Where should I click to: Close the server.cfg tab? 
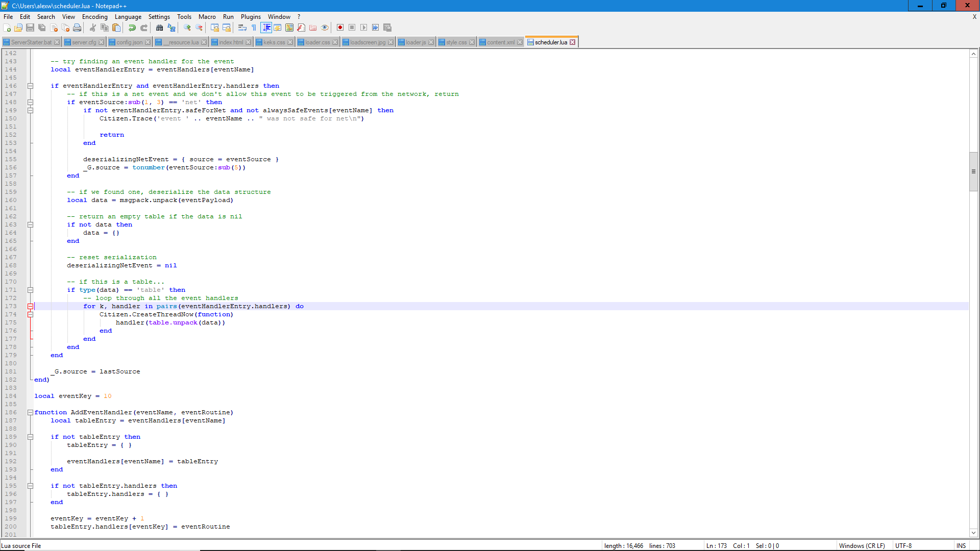tap(101, 42)
